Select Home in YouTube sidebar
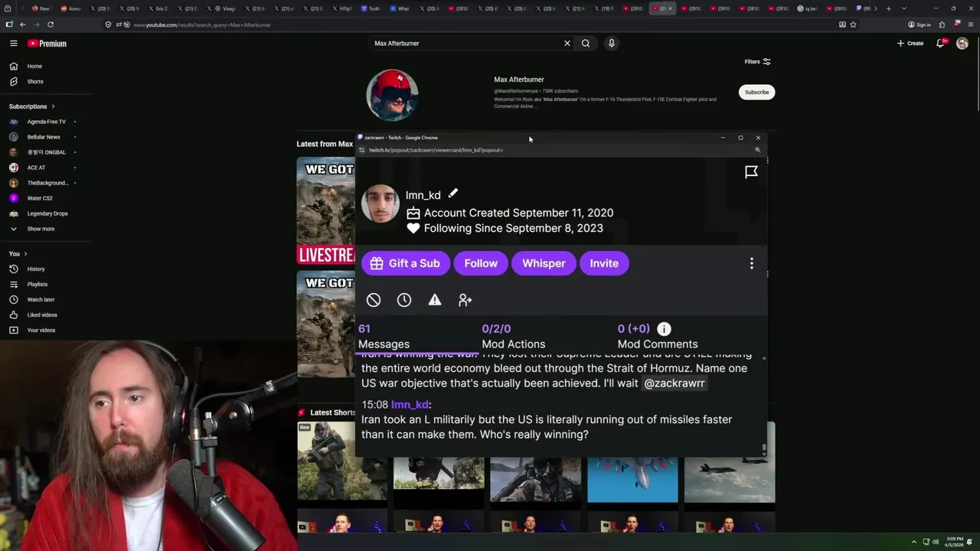980x551 pixels. point(34,67)
